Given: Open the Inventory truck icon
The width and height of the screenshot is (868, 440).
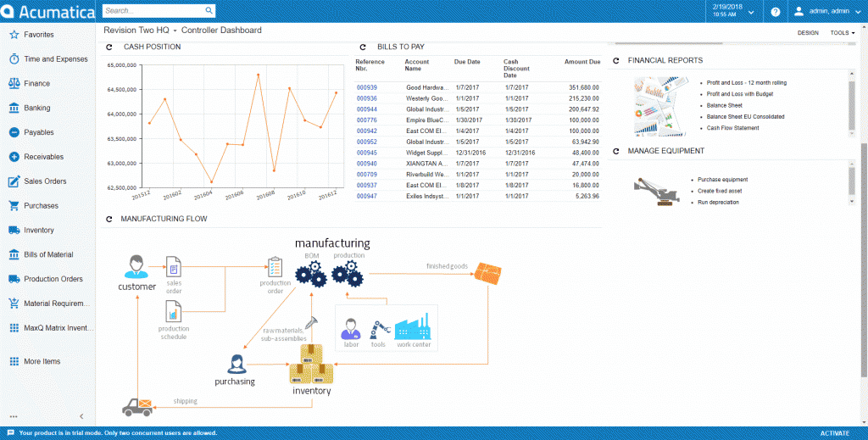Looking at the screenshot, I should click(x=14, y=231).
